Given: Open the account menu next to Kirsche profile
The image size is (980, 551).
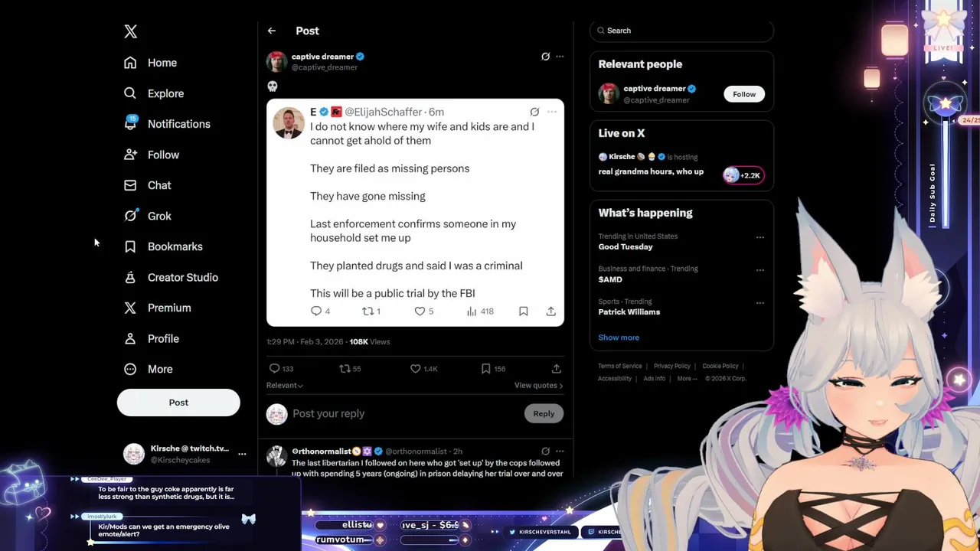Looking at the screenshot, I should coord(242,454).
